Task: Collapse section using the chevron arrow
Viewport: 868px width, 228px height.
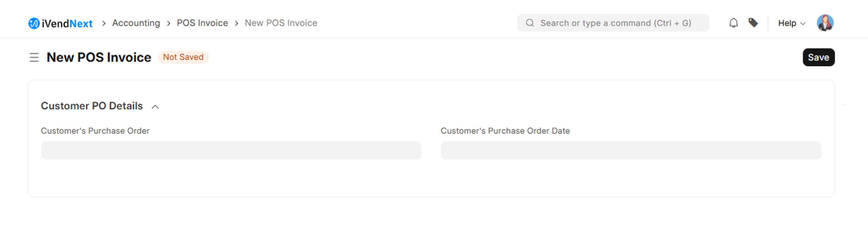Action: pyautogui.click(x=155, y=107)
